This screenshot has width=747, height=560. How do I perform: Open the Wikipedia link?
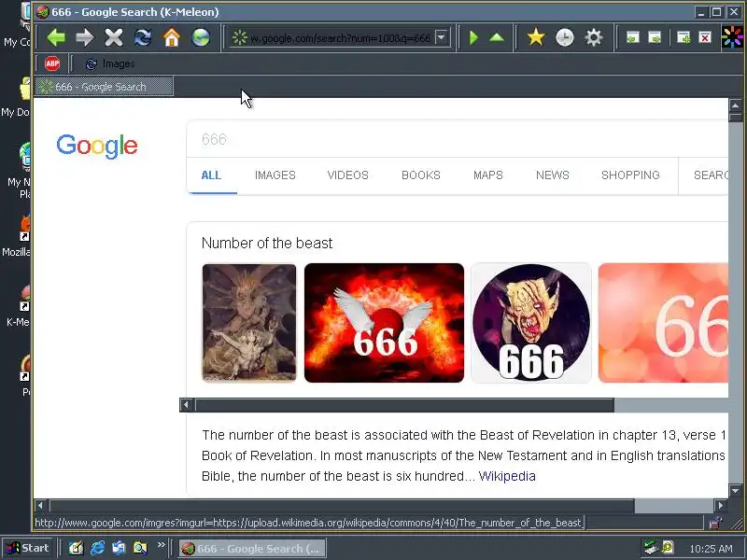click(507, 476)
